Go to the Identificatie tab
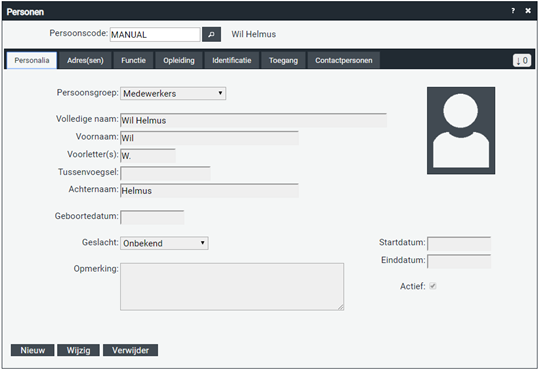 pyautogui.click(x=232, y=60)
